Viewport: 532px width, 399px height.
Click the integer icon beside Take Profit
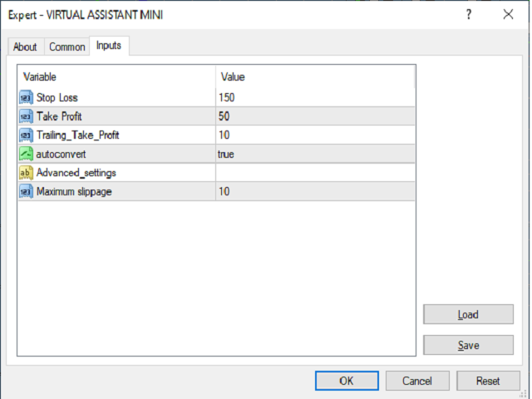(x=25, y=116)
